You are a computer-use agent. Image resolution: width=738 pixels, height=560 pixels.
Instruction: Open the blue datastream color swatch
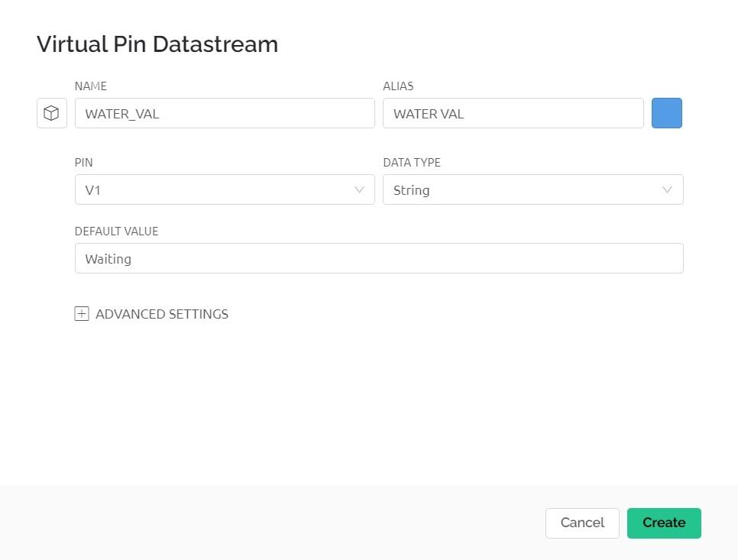(666, 113)
